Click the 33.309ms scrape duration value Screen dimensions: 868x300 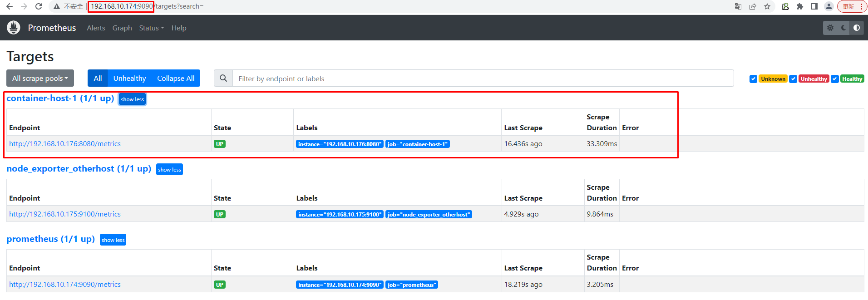[602, 143]
